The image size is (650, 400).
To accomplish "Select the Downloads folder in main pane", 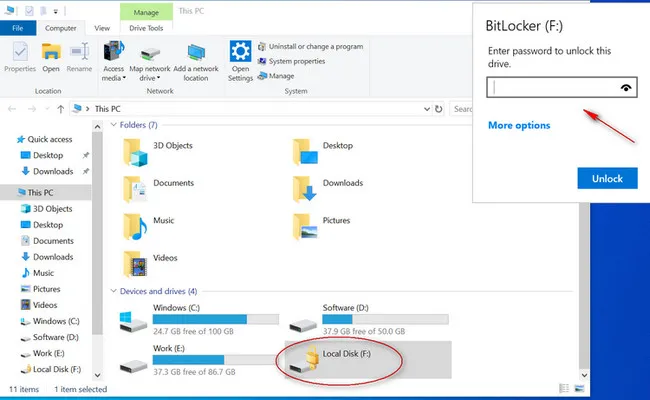I will coord(327,189).
